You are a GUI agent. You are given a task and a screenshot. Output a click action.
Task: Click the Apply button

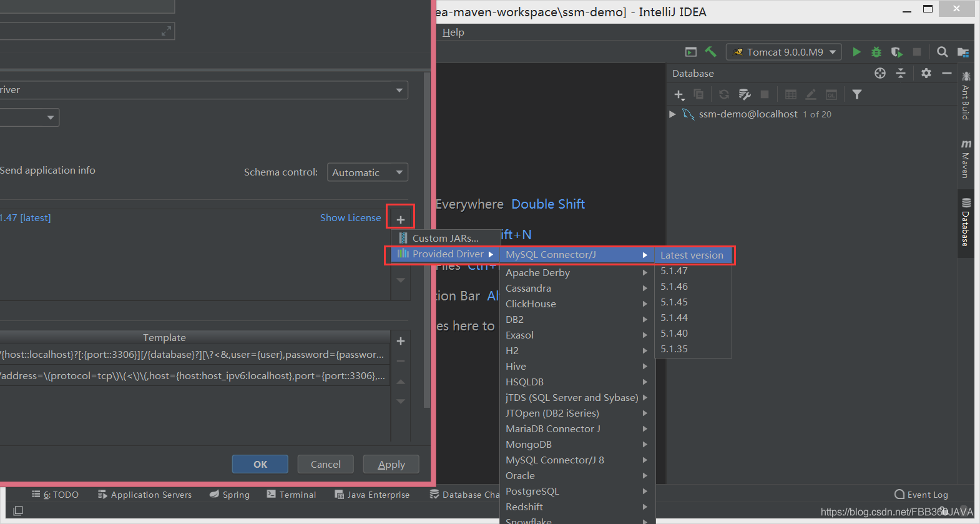point(391,464)
